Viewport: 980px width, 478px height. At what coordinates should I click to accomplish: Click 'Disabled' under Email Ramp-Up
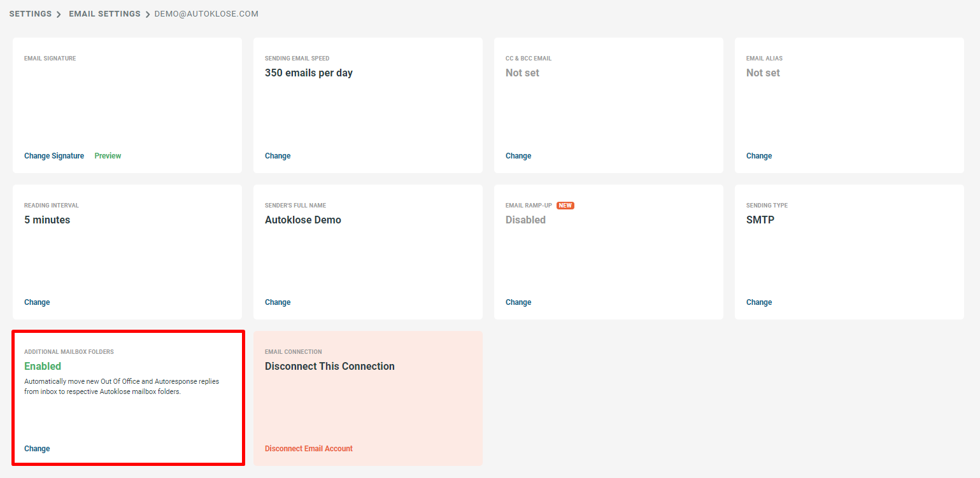[x=525, y=220]
